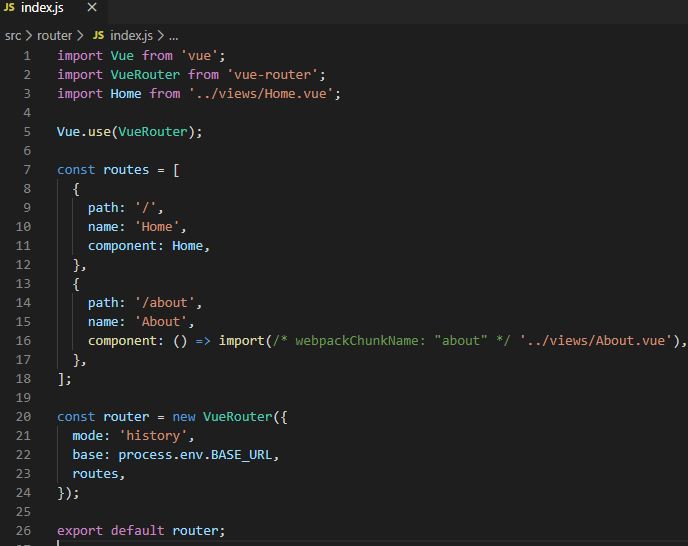Click Vue.use(VueRouter) call on line 5
The image size is (688, 546).
129,132
